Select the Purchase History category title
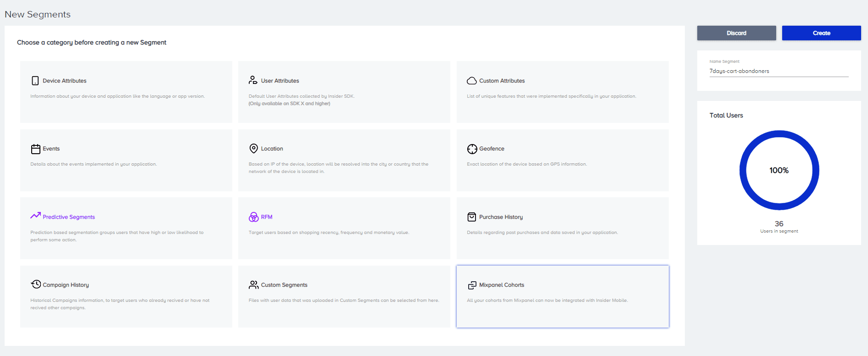Image resolution: width=868 pixels, height=356 pixels. click(501, 217)
